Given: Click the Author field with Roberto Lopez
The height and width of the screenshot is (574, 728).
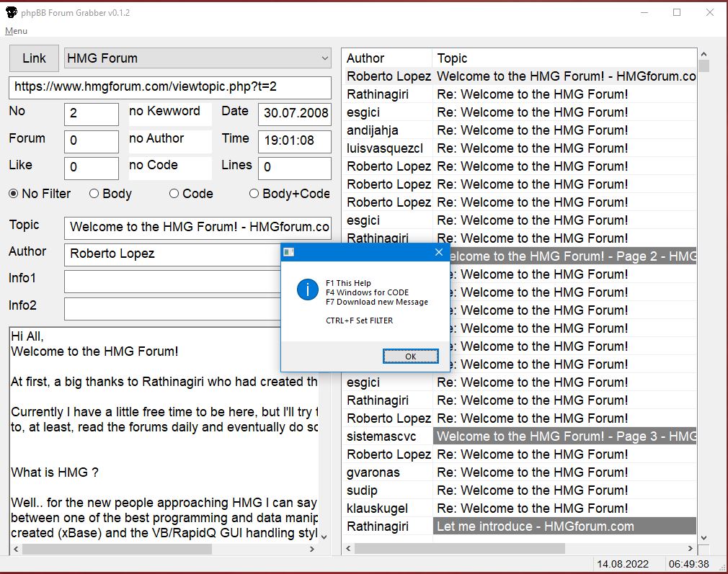Looking at the screenshot, I should [x=172, y=254].
